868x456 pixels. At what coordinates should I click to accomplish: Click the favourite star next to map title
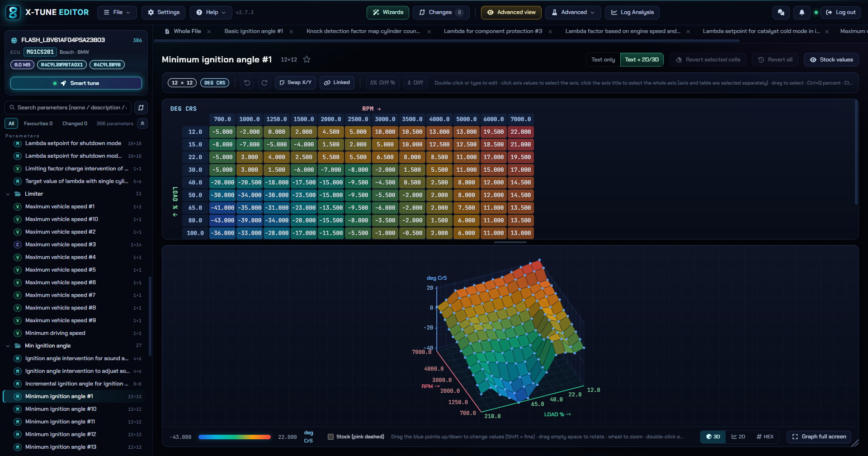(x=307, y=60)
